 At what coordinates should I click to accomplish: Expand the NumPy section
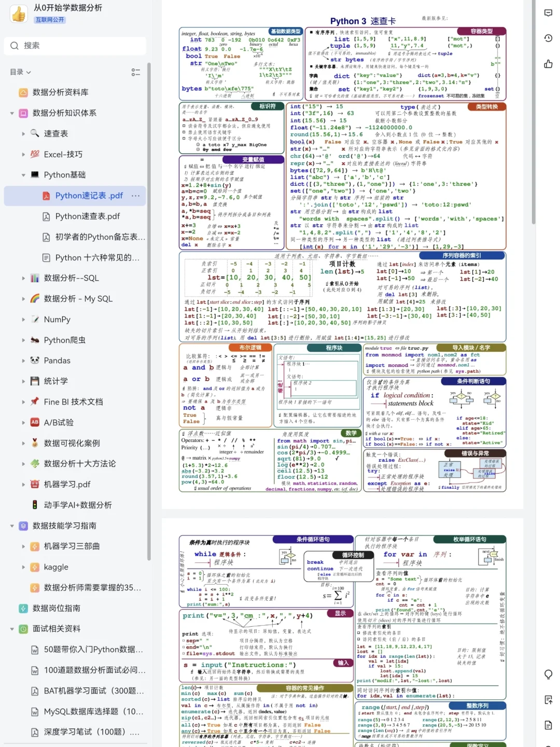pyautogui.click(x=23, y=320)
